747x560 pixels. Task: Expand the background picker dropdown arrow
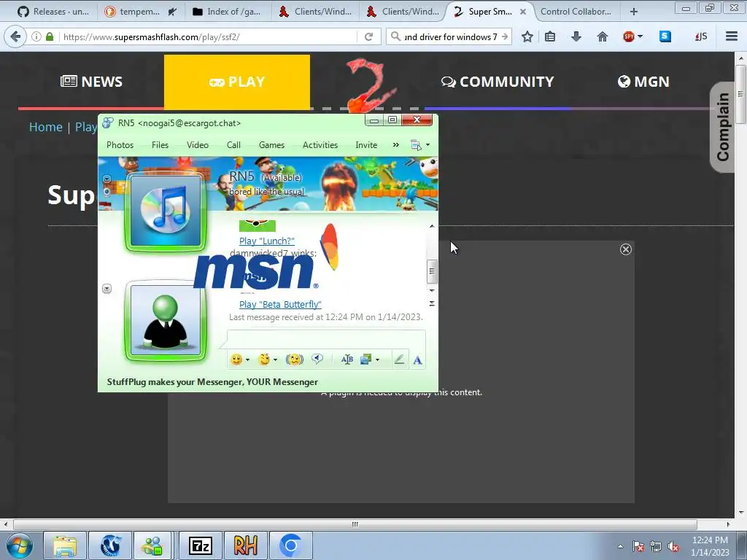(x=378, y=360)
